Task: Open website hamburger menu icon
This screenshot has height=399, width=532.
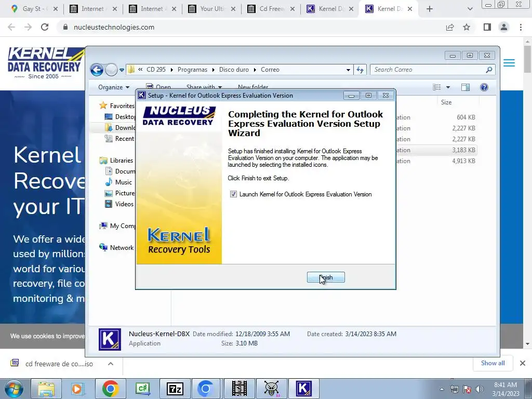Action: pyautogui.click(x=509, y=63)
